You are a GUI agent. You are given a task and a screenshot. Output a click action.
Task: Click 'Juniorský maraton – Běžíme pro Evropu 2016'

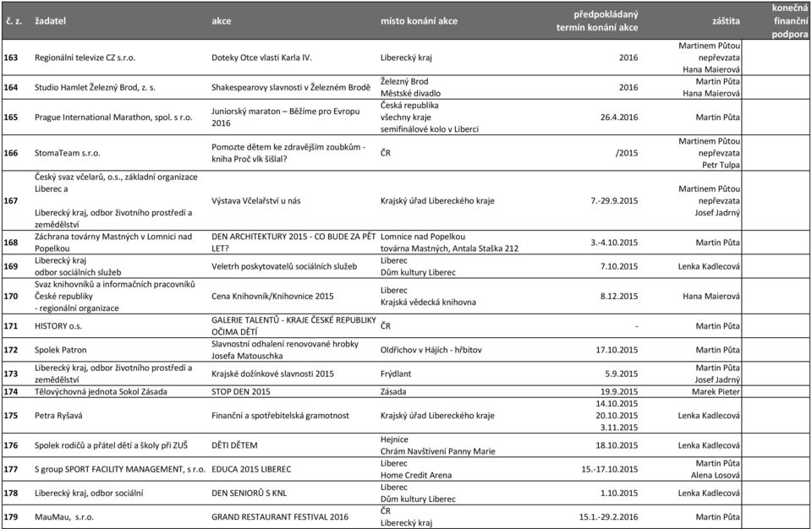285,117
